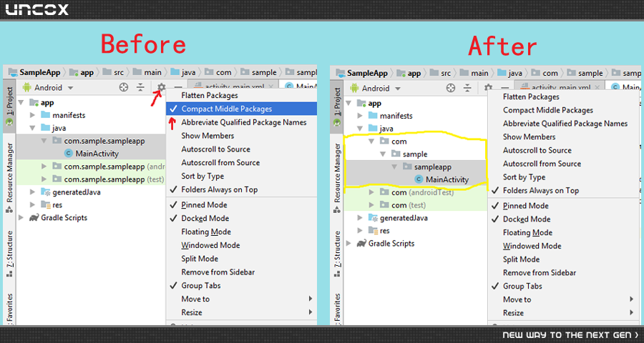Open Android view dropdown in Before panel
This screenshot has width=644, height=343.
[x=49, y=87]
